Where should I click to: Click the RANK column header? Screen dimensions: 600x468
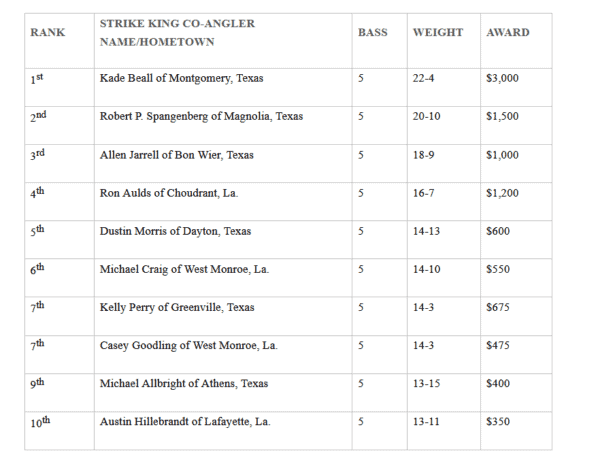pos(47,33)
